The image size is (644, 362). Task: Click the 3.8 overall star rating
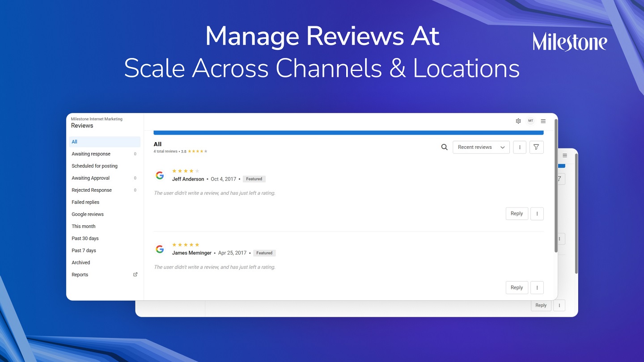point(198,152)
